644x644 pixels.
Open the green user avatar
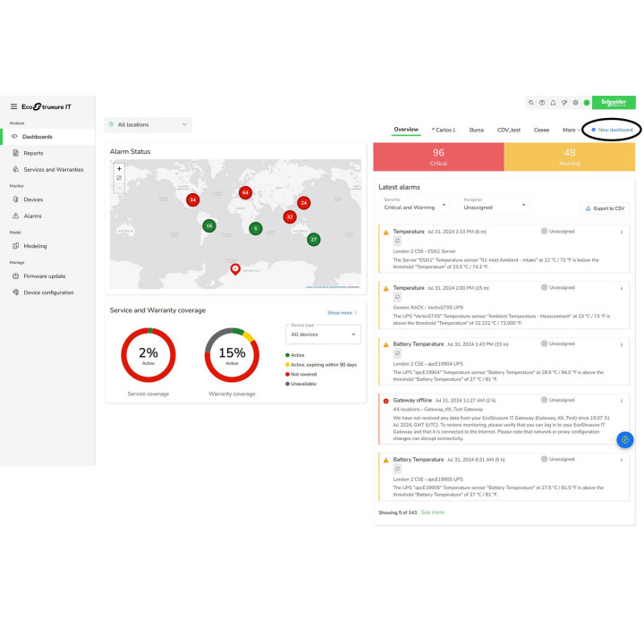587,103
